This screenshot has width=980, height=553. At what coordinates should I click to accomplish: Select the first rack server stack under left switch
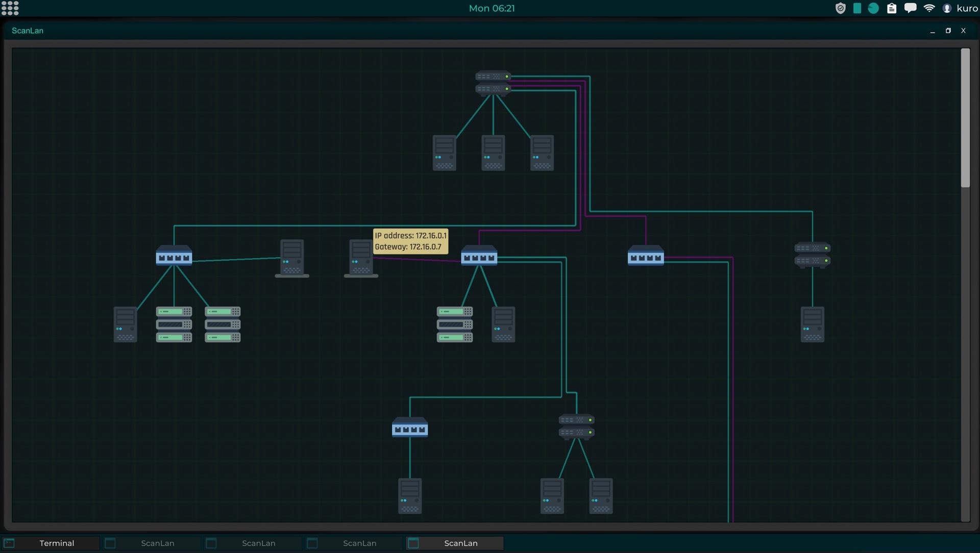tap(174, 324)
